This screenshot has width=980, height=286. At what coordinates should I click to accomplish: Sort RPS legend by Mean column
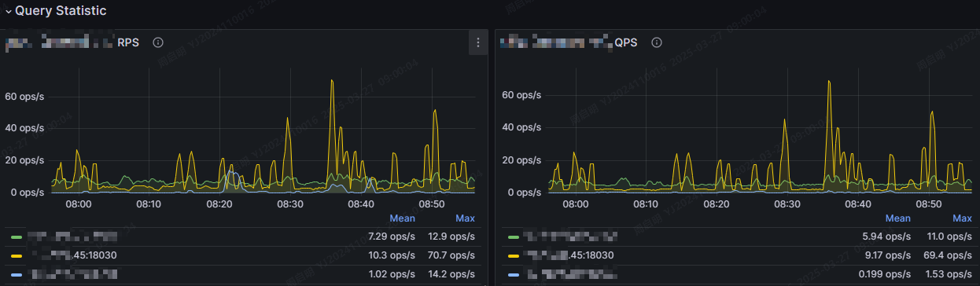tap(402, 218)
